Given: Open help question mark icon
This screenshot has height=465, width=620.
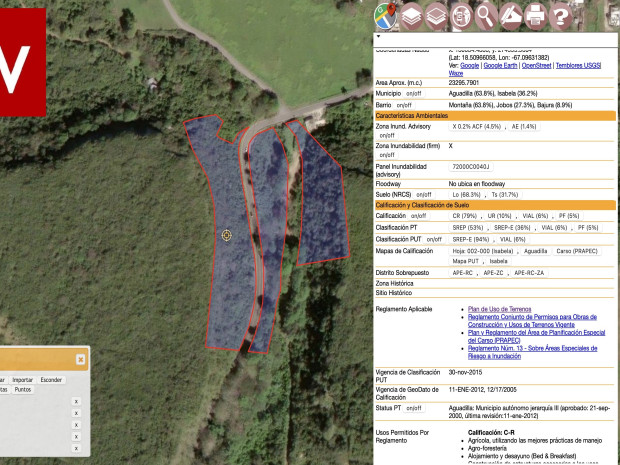Looking at the screenshot, I should pyautogui.click(x=560, y=15).
